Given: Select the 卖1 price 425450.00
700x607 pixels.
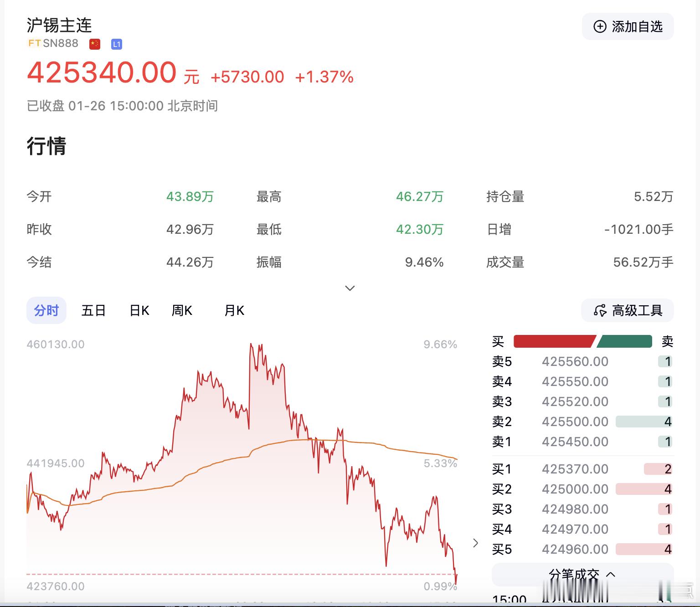Looking at the screenshot, I should [x=575, y=442].
